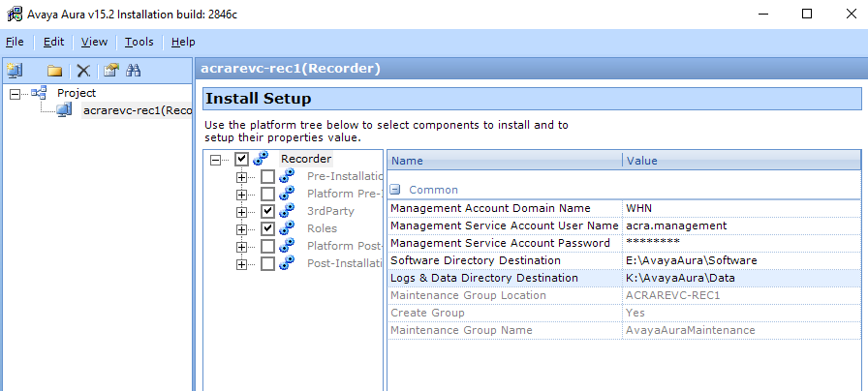The height and width of the screenshot is (391, 868).
Task: Select the Management Account Domain Name value
Action: tap(740, 208)
